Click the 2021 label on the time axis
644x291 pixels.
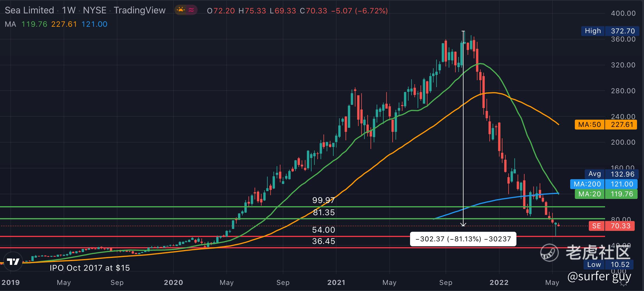[336, 283]
